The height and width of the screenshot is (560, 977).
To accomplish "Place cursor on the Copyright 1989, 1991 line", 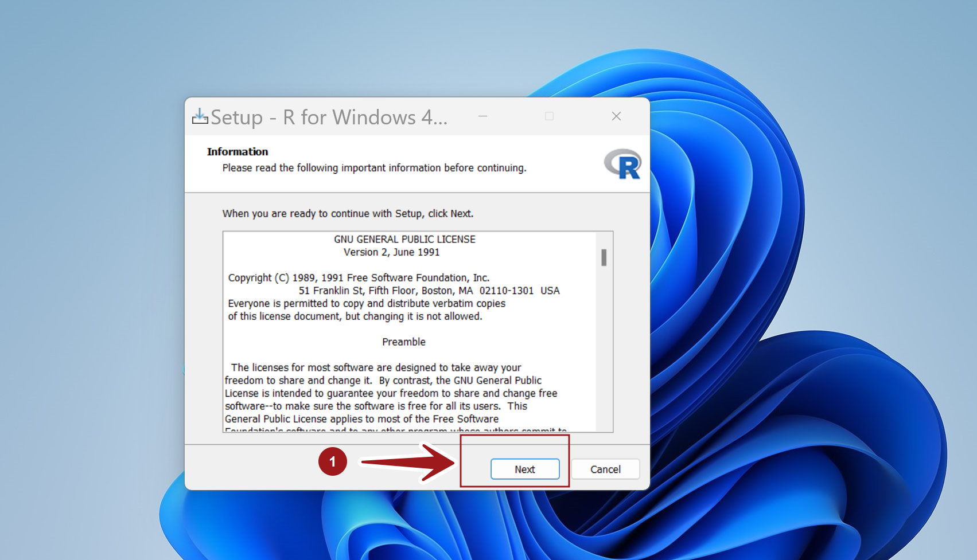I will coord(359,278).
